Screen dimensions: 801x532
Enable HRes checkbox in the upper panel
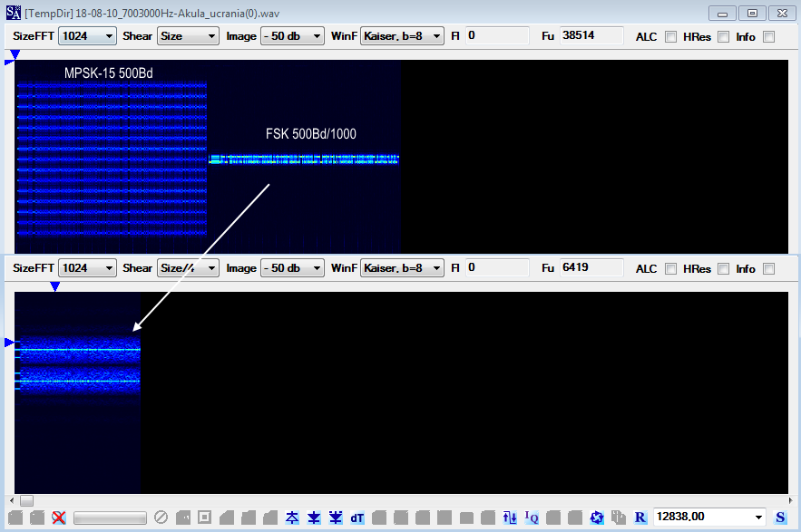pyautogui.click(x=723, y=37)
